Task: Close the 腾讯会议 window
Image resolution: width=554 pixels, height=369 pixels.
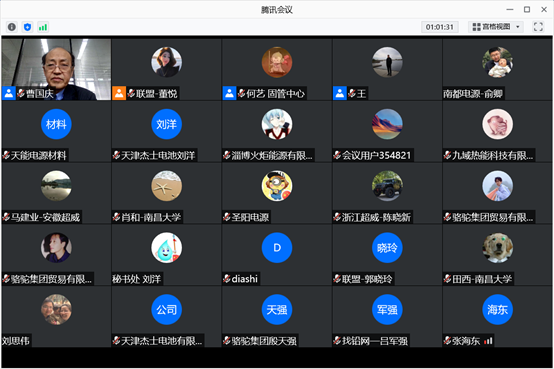Action: click(x=544, y=10)
